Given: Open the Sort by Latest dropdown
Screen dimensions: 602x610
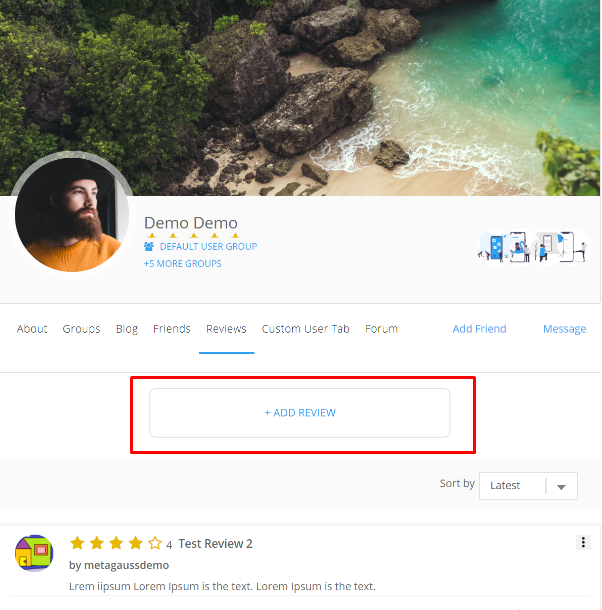Looking at the screenshot, I should click(528, 486).
